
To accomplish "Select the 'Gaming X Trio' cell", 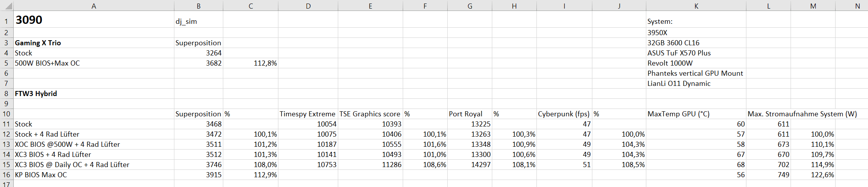I will tap(94, 43).
